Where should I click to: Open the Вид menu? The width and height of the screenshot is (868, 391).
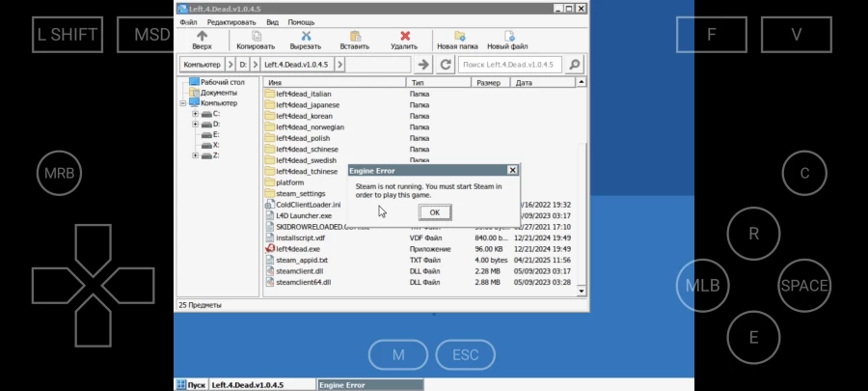(272, 21)
